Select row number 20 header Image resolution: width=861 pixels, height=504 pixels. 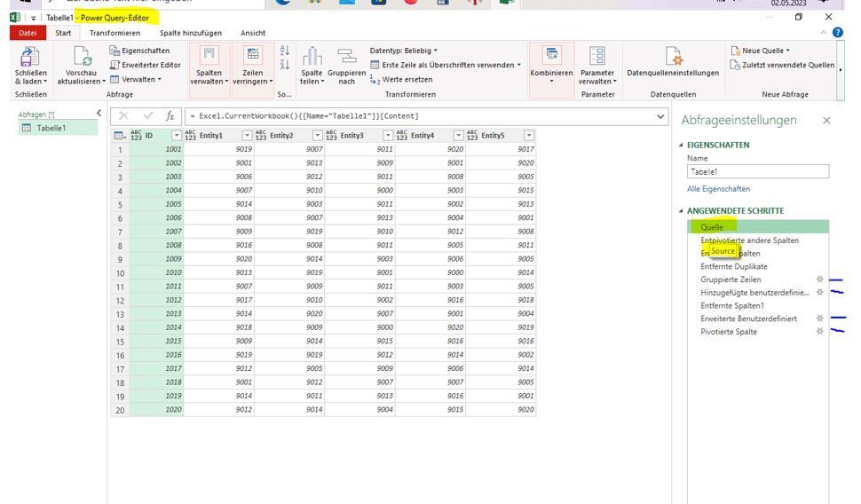120,410
